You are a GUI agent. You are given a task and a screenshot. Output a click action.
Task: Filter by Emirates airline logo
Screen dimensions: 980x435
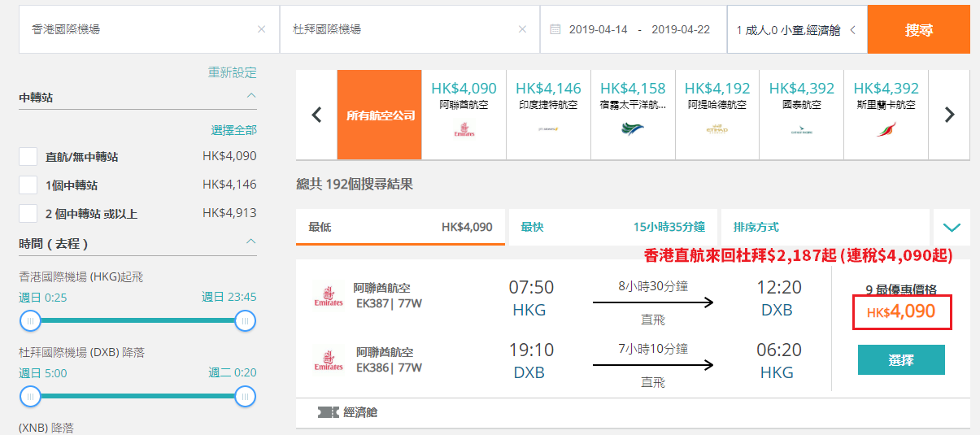464,129
